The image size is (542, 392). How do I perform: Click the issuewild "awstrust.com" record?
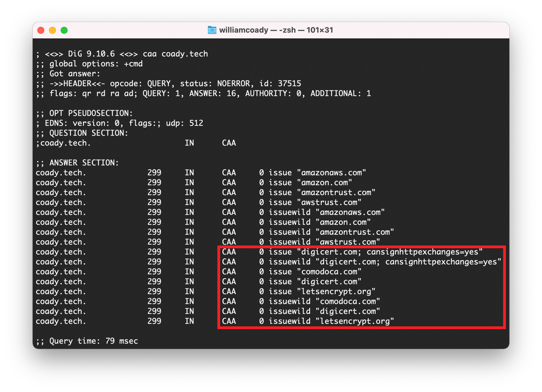(208, 242)
